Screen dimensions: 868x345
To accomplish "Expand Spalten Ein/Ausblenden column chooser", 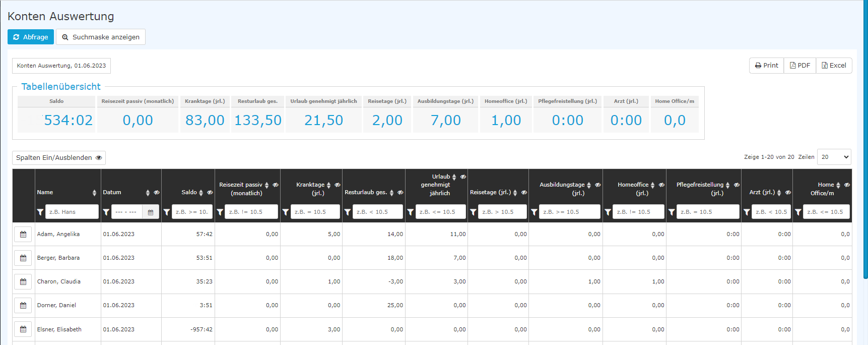I will [x=59, y=158].
